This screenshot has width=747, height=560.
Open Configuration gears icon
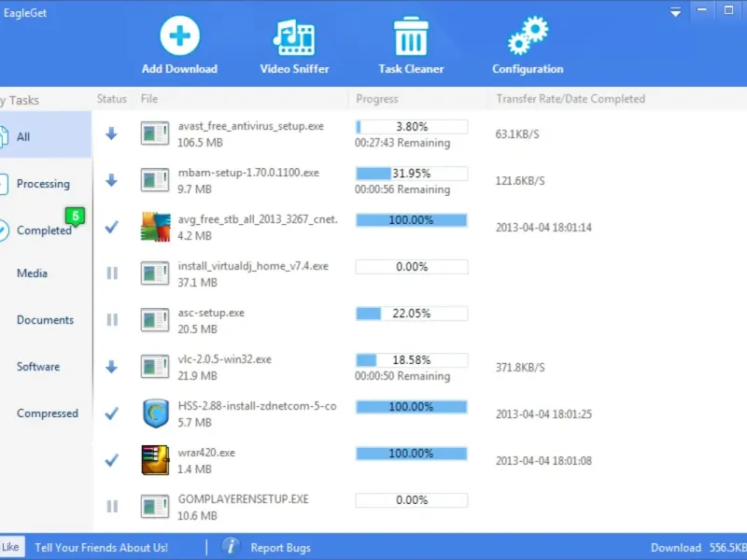(x=528, y=35)
